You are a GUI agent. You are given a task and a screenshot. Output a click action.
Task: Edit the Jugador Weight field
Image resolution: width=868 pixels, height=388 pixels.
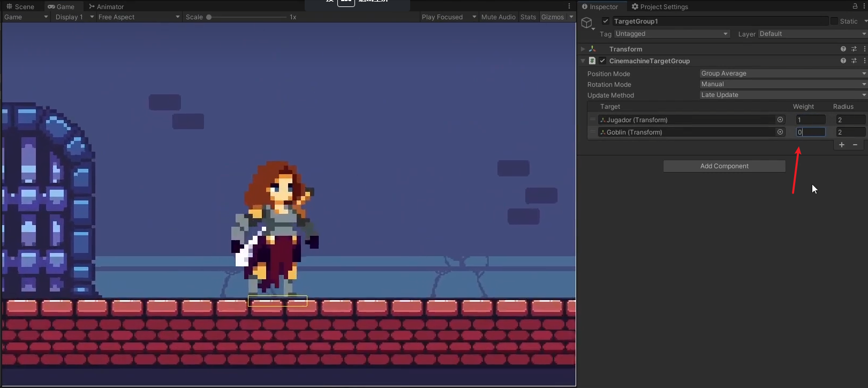pos(810,120)
